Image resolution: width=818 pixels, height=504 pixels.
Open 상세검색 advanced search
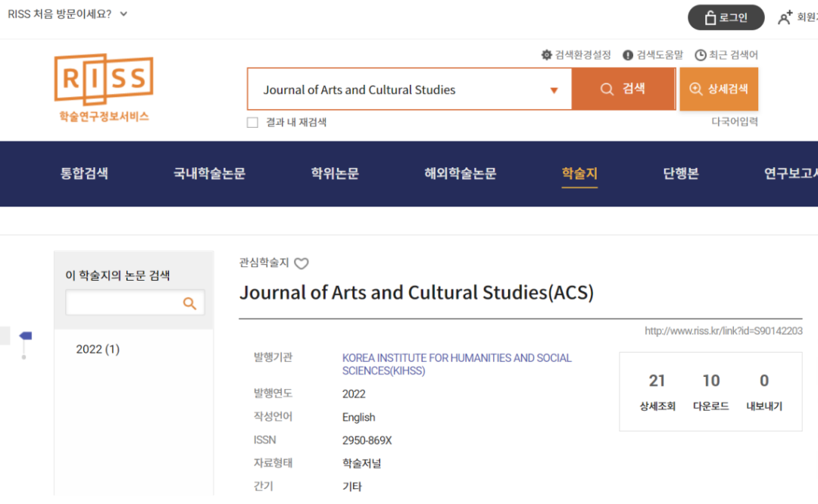[718, 89]
